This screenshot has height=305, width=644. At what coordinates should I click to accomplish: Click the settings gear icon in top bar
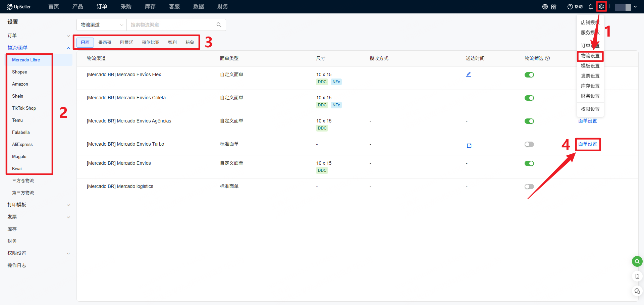(601, 7)
